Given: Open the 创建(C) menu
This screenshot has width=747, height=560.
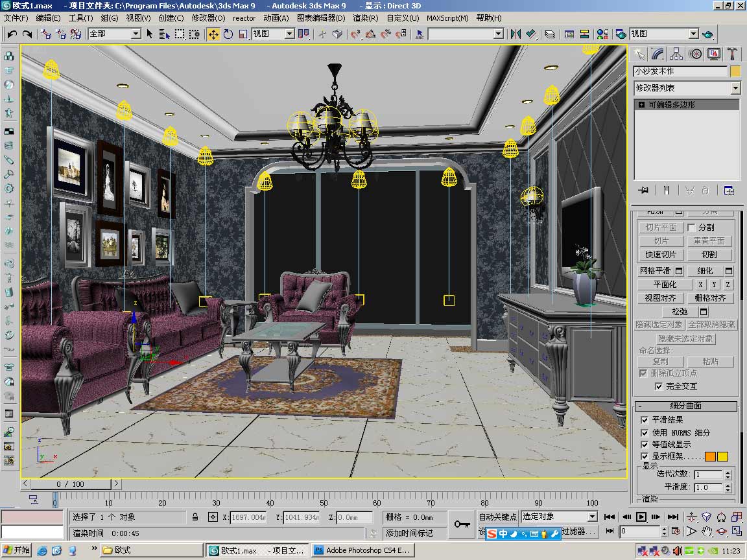Looking at the screenshot, I should [x=171, y=18].
